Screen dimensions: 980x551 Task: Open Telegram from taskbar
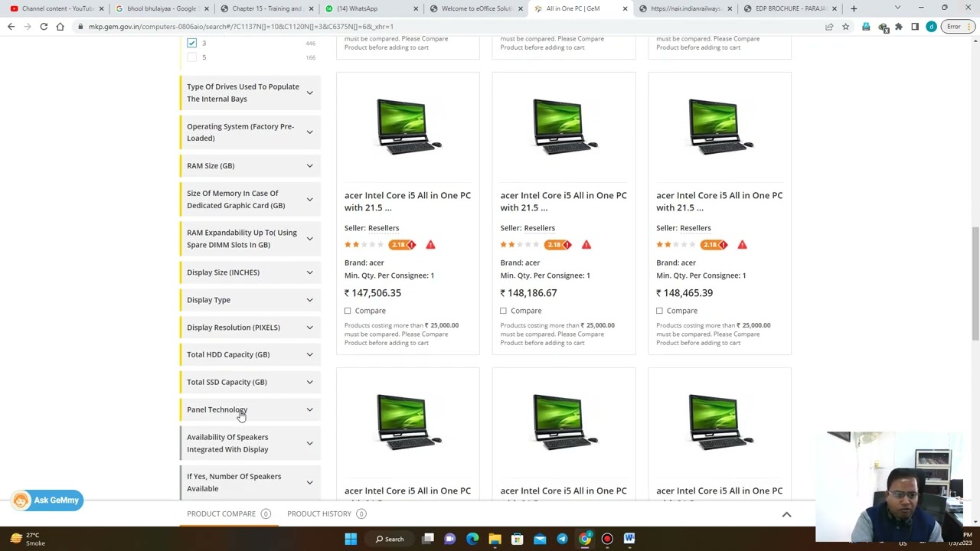coord(562,539)
